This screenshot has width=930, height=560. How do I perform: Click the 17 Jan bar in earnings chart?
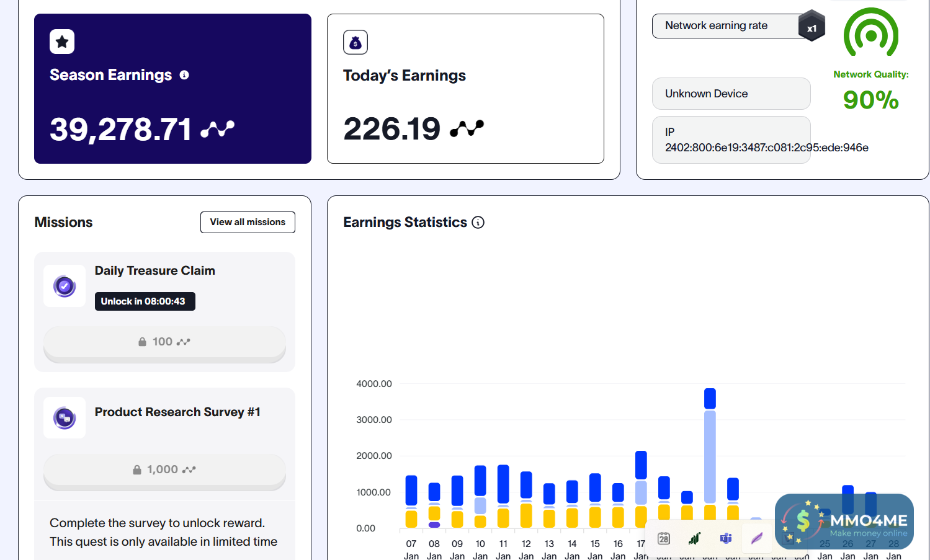(x=641, y=489)
